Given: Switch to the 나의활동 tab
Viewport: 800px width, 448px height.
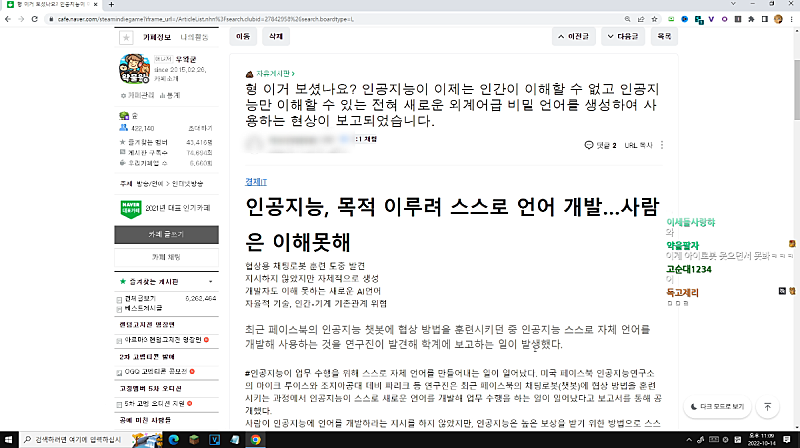Looking at the screenshot, I should coord(194,37).
